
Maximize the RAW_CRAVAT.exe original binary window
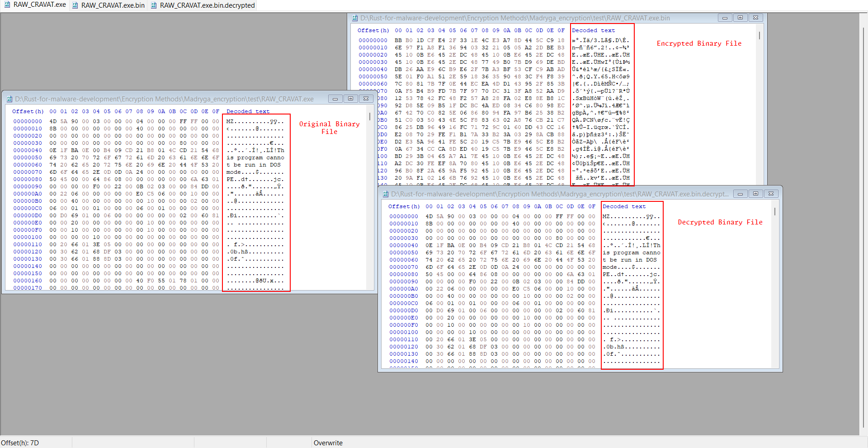pos(350,99)
